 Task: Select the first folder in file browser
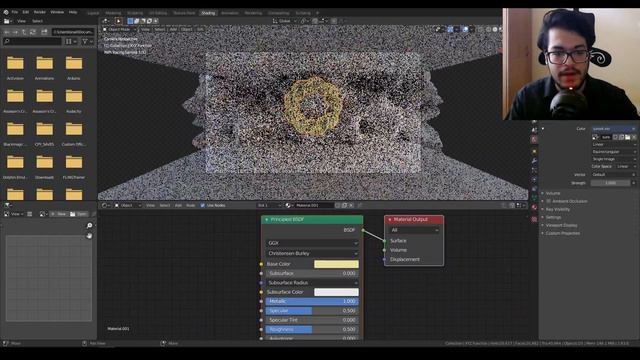(x=15, y=64)
